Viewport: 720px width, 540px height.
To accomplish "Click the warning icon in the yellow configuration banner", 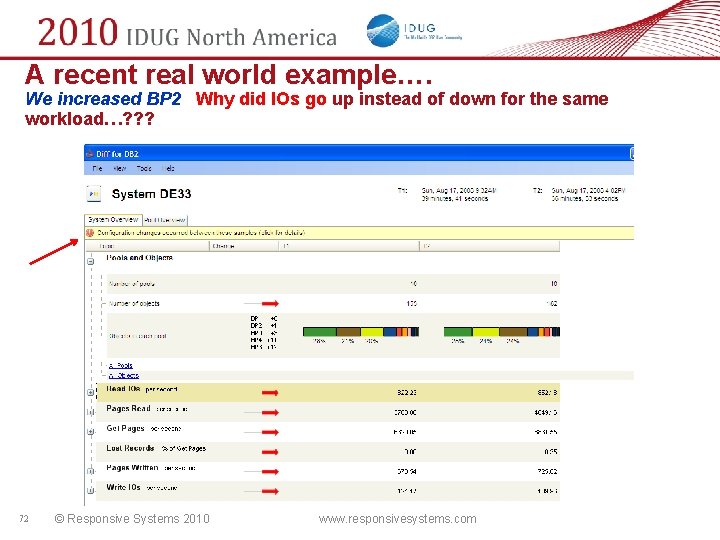I will pyautogui.click(x=90, y=233).
